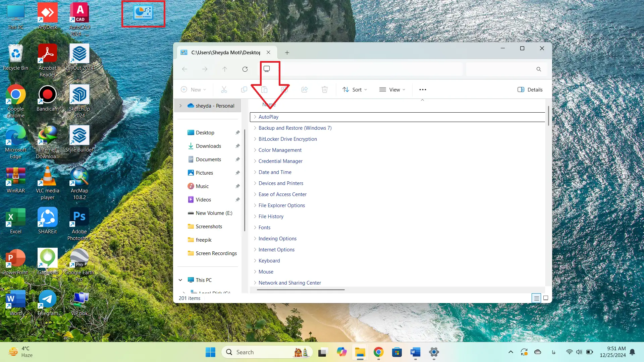The image size is (644, 362).
Task: Click the Up directory arrow icon
Action: (225, 69)
